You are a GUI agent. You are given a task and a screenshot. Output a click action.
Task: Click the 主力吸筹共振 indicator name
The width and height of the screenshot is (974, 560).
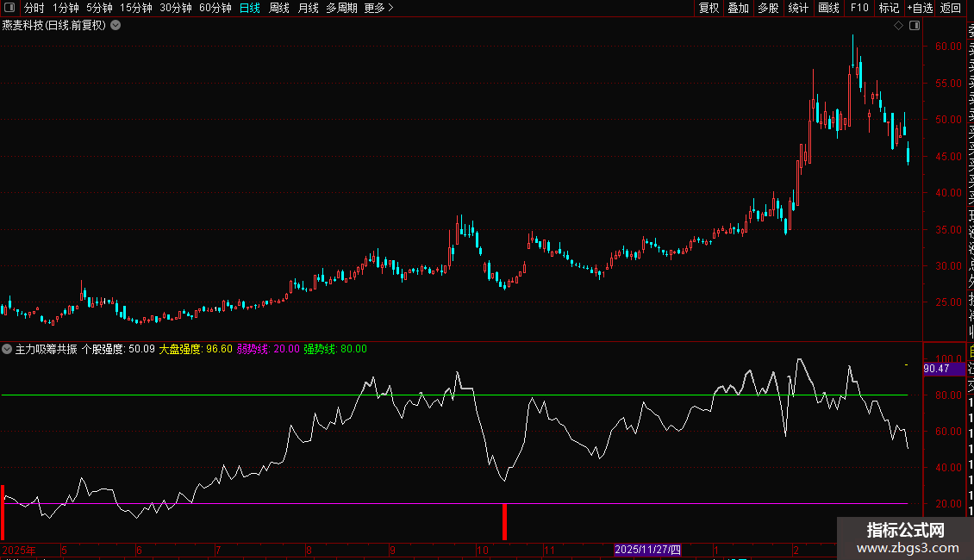click(46, 349)
